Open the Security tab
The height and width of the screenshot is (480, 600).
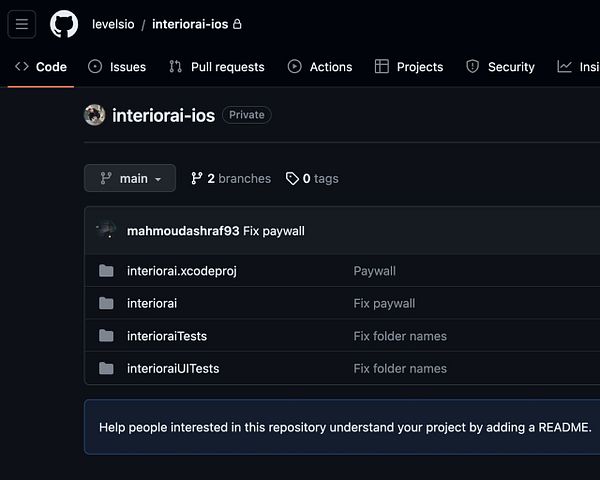tap(500, 67)
